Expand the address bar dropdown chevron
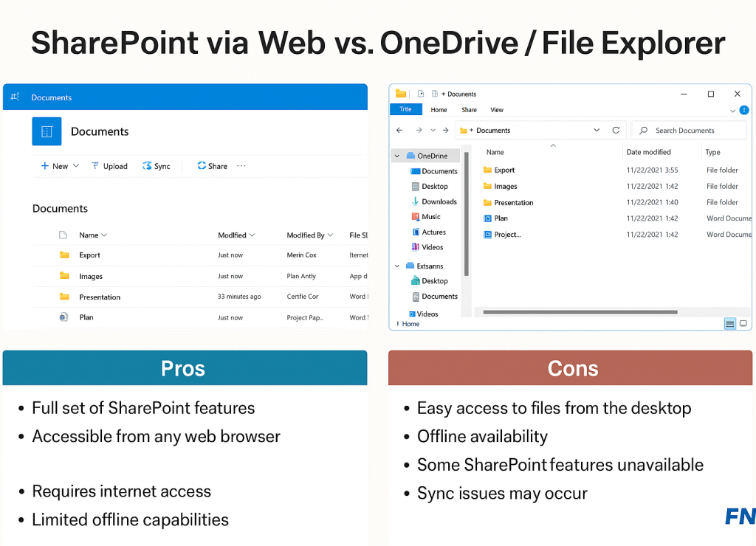 coord(598,130)
